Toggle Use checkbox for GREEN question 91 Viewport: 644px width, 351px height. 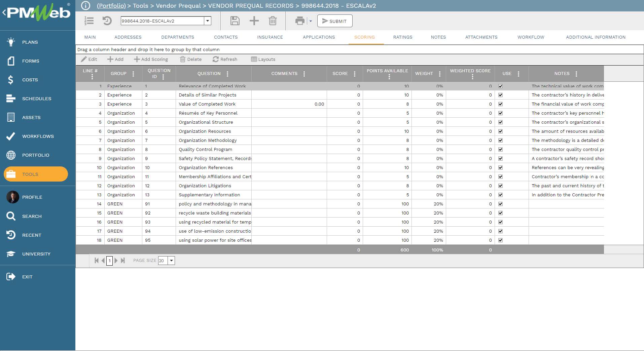click(500, 204)
